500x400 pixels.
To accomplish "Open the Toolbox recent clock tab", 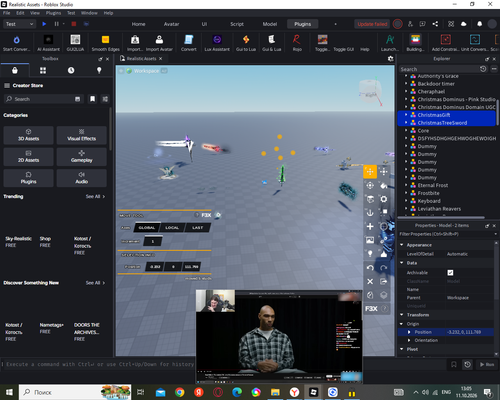I will pos(71,70).
